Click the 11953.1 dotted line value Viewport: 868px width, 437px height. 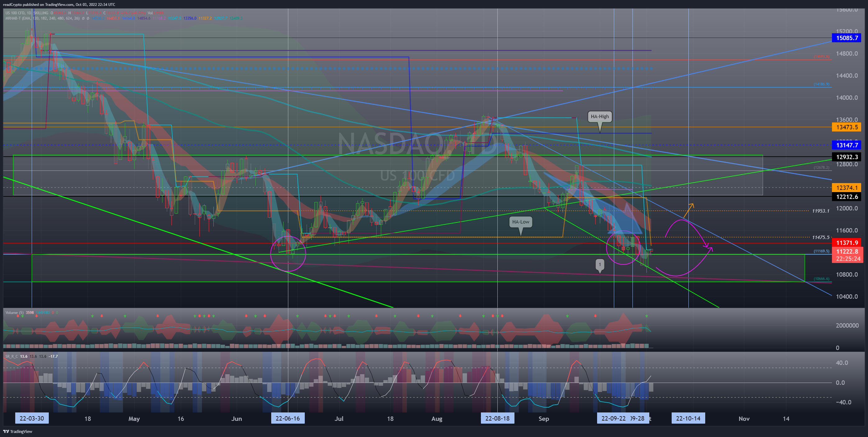(820, 211)
